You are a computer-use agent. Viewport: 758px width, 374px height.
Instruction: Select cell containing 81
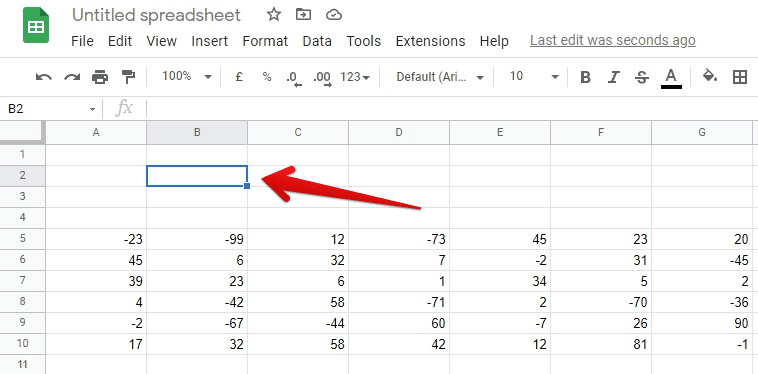pyautogui.click(x=601, y=344)
